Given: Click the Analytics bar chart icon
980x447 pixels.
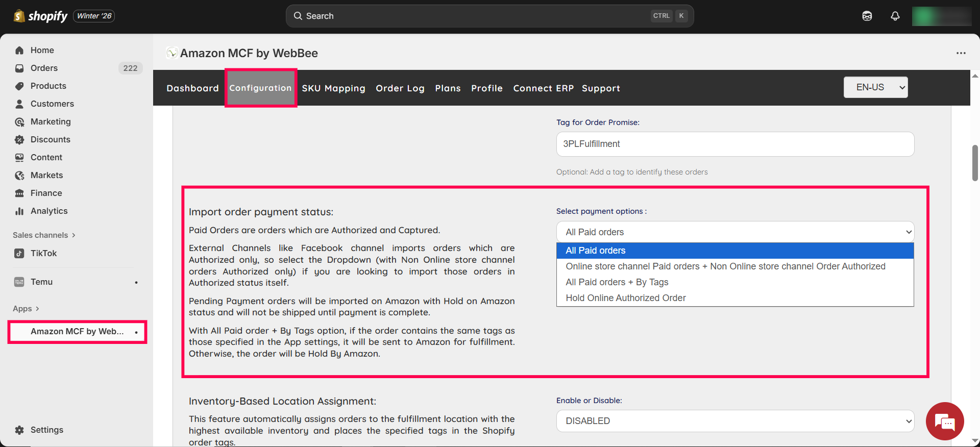Looking at the screenshot, I should click(x=19, y=211).
